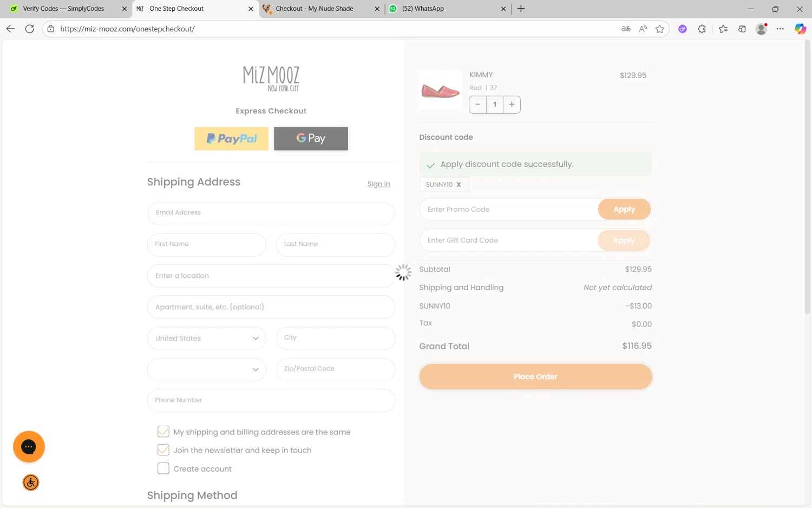Go back using the browser back arrow
This screenshot has height=508, width=812.
[x=10, y=29]
